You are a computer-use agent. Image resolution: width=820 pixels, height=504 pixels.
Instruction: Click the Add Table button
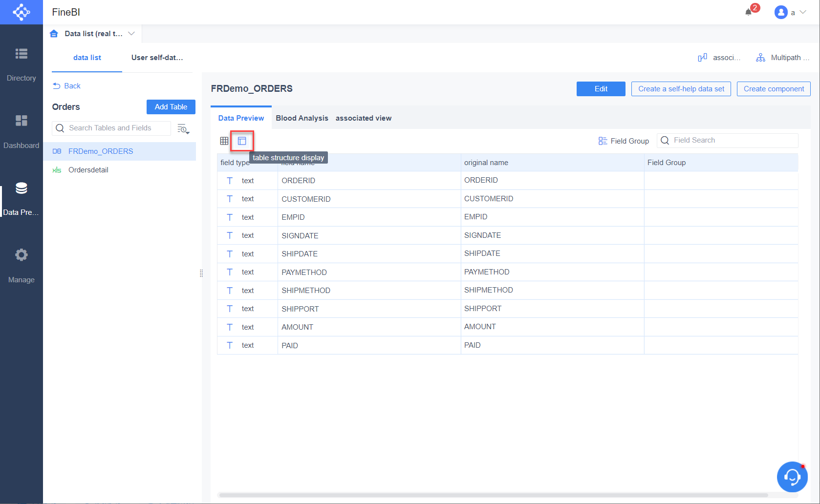171,107
